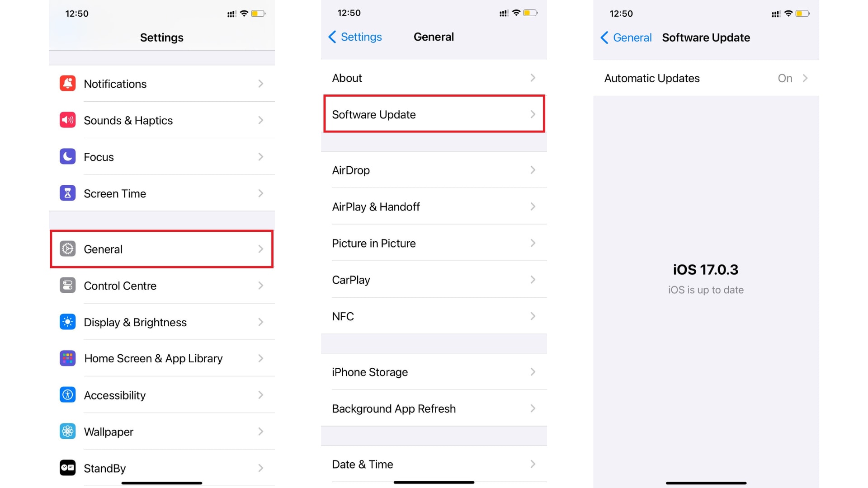Viewport: 868px width, 488px height.
Task: Open Home Screen & App Library settings
Action: [161, 358]
